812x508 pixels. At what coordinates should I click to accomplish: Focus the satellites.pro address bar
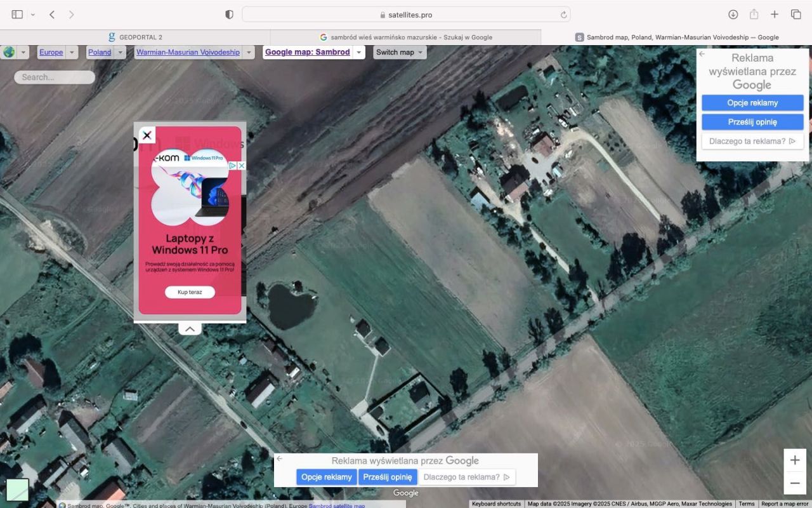(406, 15)
